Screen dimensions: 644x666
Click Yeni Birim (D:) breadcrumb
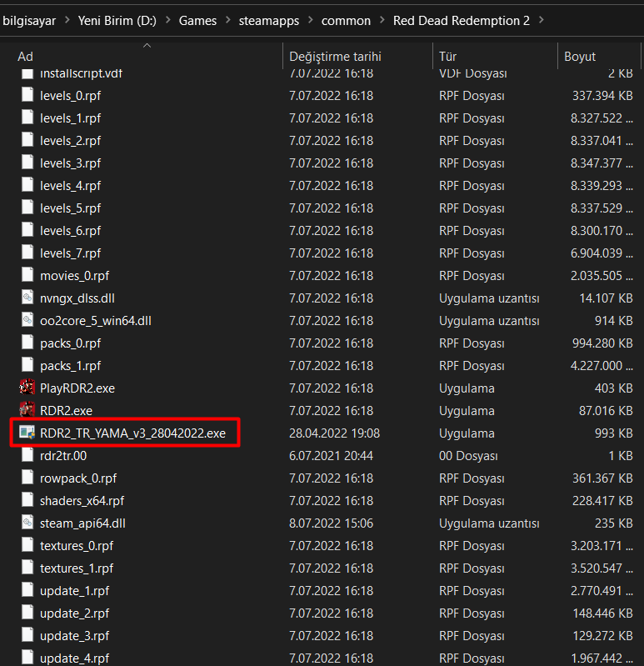(x=117, y=20)
